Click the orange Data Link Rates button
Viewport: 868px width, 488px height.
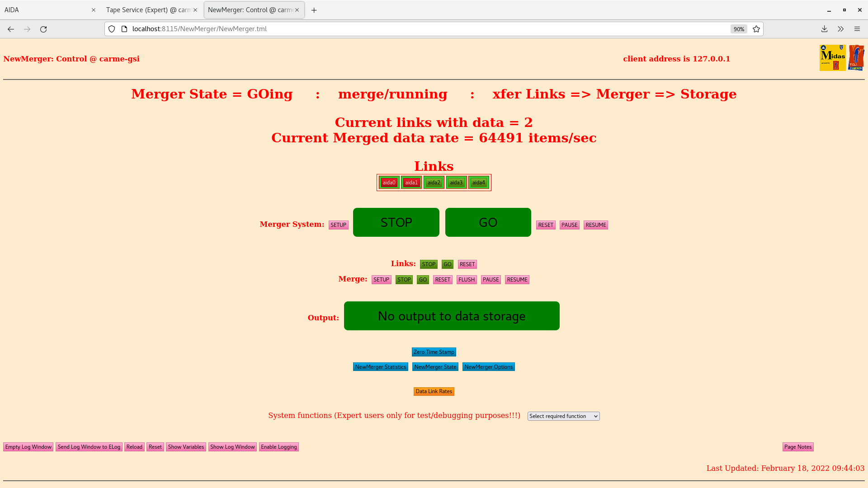click(x=434, y=391)
